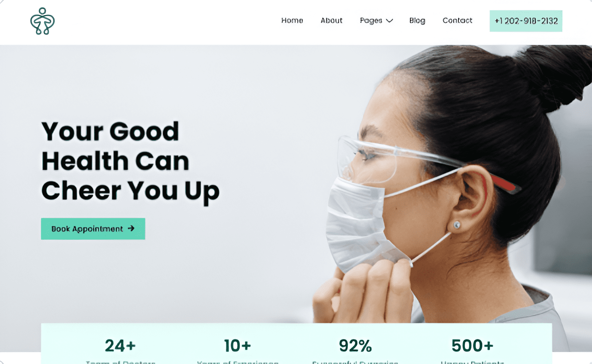
Task: Open the Contact navigation link
Action: (457, 21)
